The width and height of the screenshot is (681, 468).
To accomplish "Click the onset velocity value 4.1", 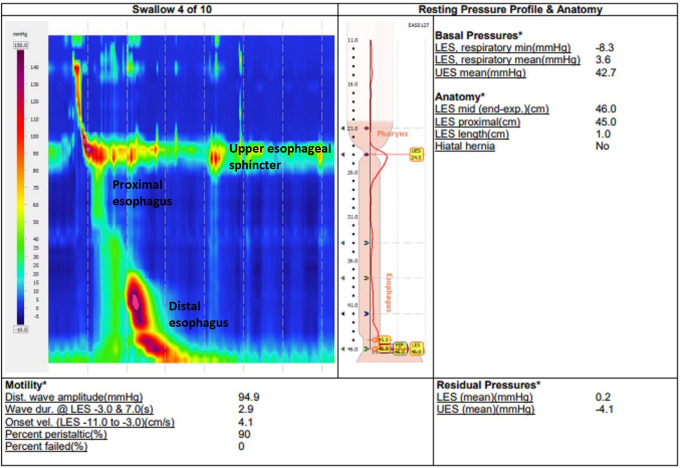I will tap(245, 422).
